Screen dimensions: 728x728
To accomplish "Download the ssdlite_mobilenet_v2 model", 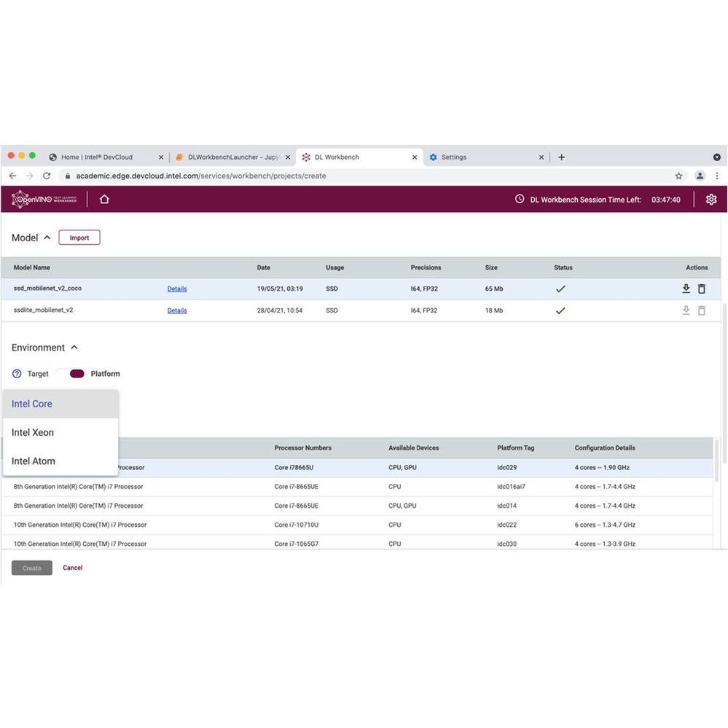I will coord(686,310).
